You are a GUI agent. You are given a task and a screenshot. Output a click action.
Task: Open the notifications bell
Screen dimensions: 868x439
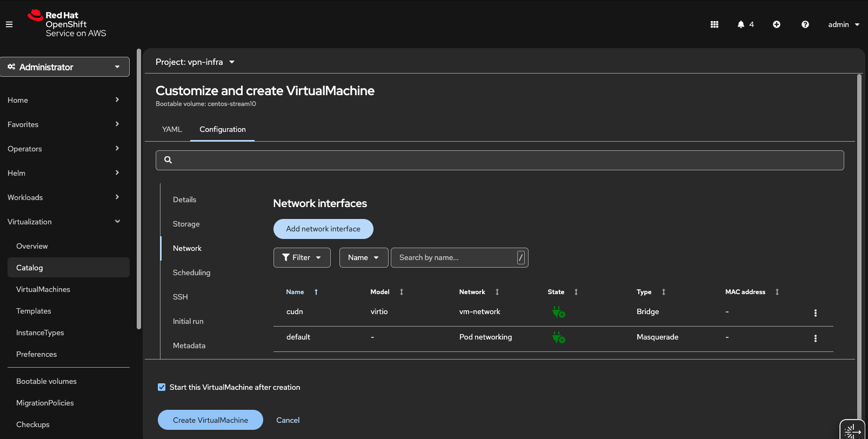[741, 24]
